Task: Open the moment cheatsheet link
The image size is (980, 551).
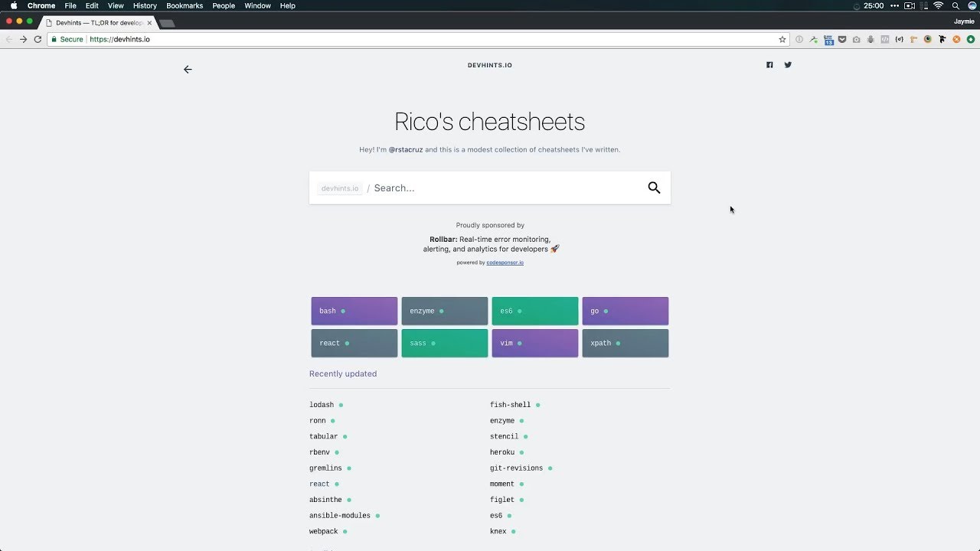Action: coord(502,484)
